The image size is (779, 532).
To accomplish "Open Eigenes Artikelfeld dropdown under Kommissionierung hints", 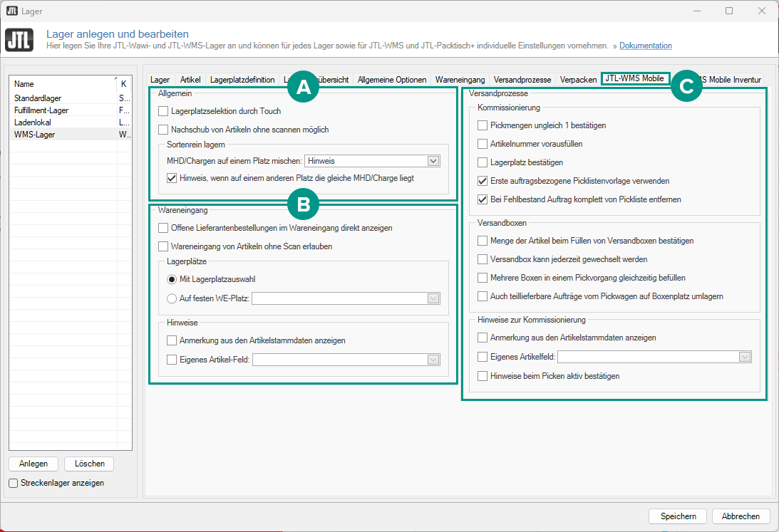I will [x=745, y=357].
